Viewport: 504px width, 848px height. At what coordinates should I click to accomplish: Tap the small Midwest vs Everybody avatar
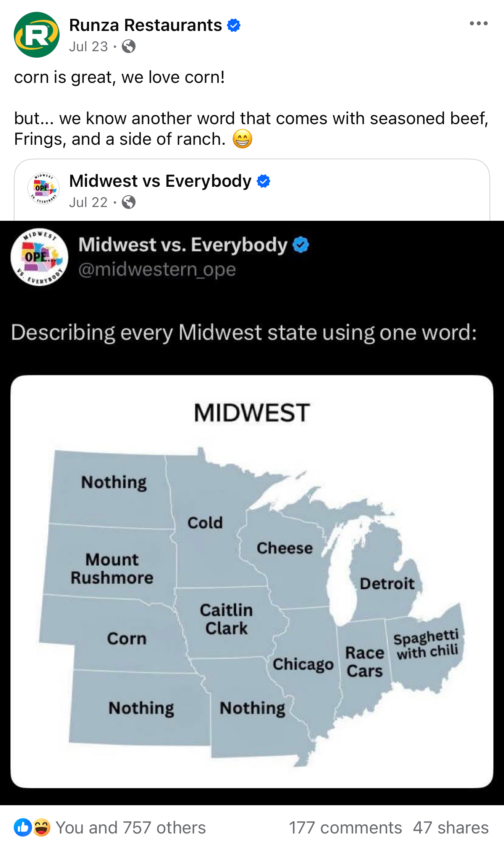tap(44, 188)
